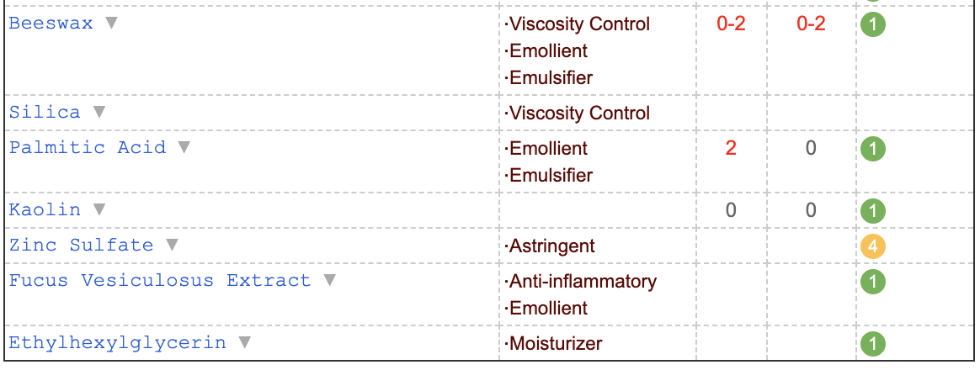Screen dimensions: 980x370
Task: Open the Silica ingredient link
Action: pos(45,113)
